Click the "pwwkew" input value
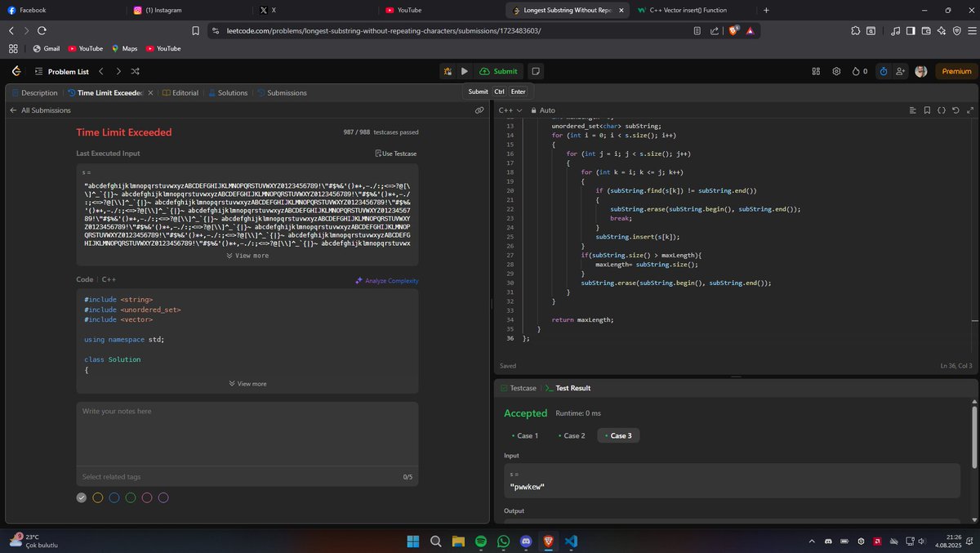Image resolution: width=980 pixels, height=553 pixels. (527, 487)
